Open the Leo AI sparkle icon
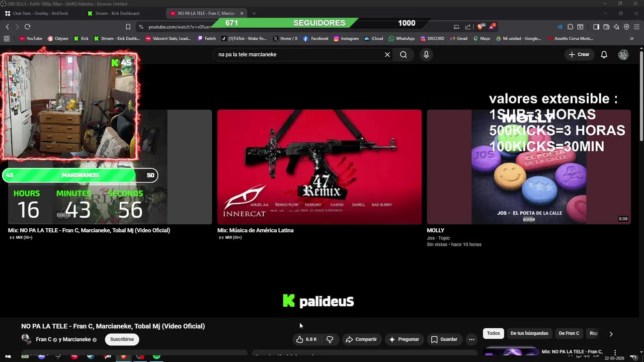Image resolution: width=644 pixels, height=362 pixels. (x=616, y=27)
